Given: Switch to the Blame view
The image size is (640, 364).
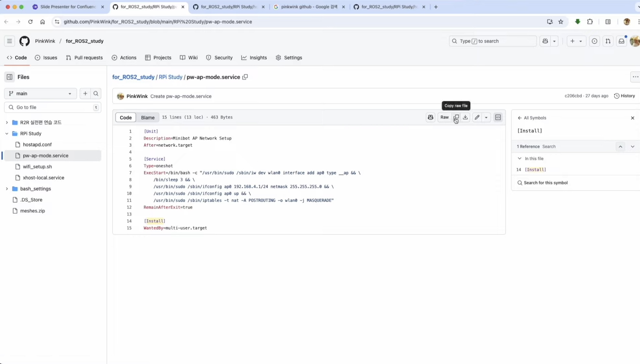Looking at the screenshot, I should click(x=148, y=117).
